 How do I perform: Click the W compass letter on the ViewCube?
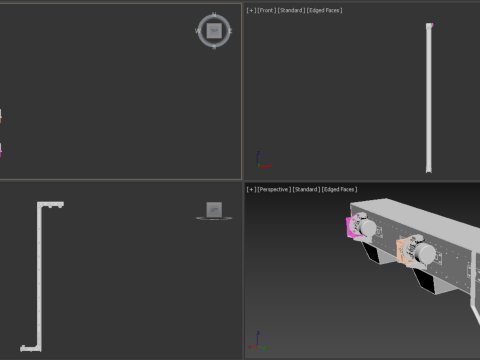click(x=197, y=31)
